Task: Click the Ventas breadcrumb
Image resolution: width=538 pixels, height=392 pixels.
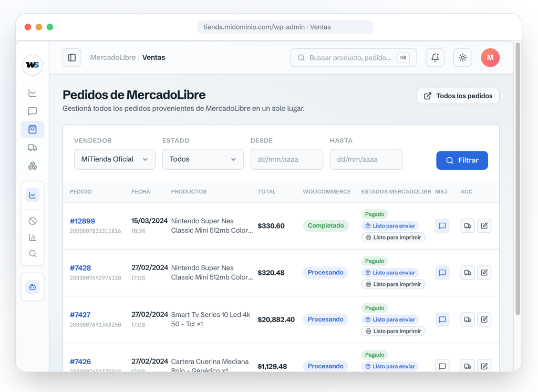Action: (x=154, y=58)
